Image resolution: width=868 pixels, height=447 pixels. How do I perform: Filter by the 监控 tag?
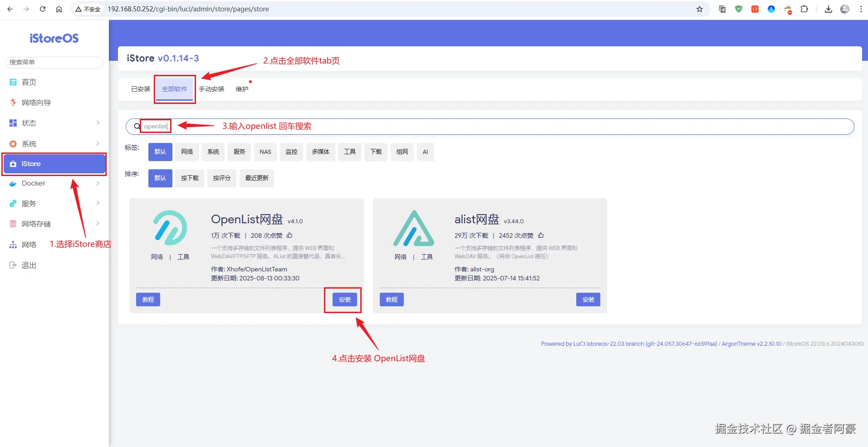(291, 152)
